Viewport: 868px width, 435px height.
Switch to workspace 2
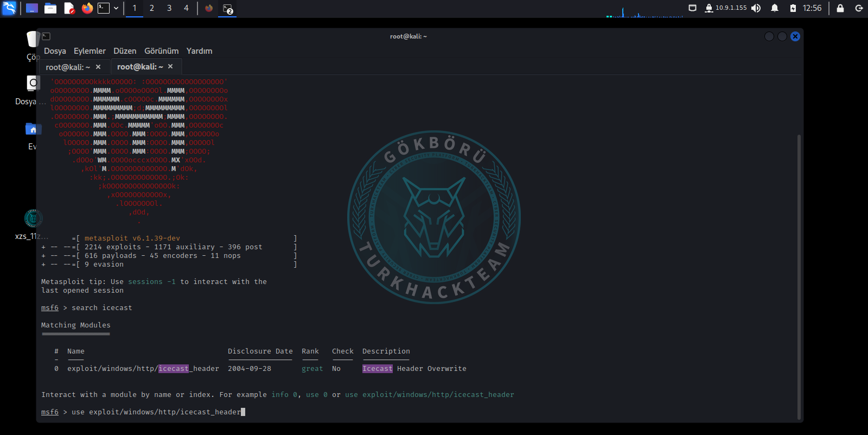(x=152, y=8)
